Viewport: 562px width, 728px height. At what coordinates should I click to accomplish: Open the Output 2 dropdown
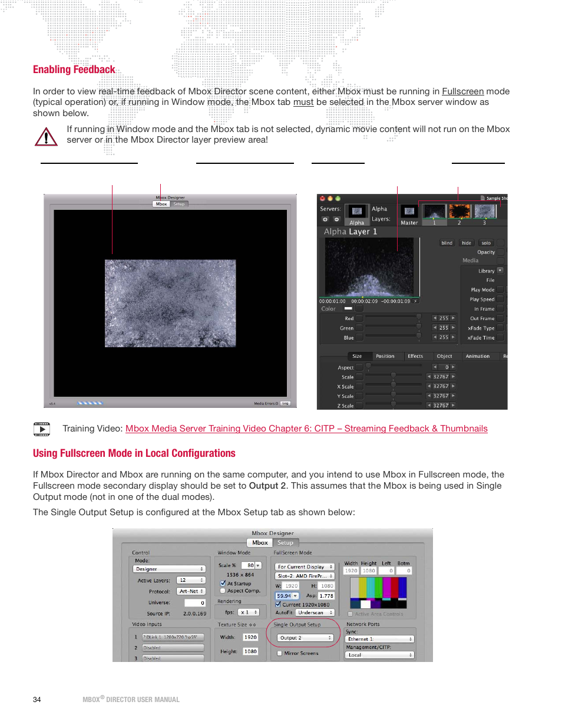306,638
